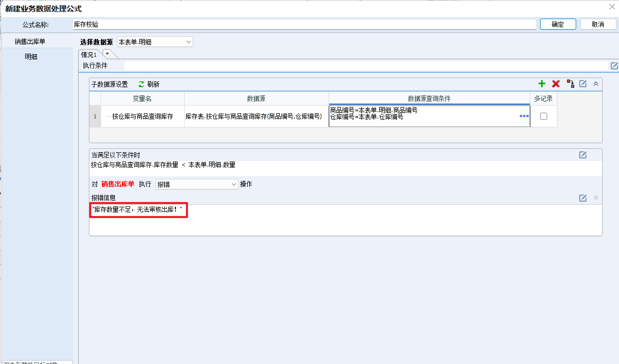The image size is (619, 364).
Task: Collapse the 子数据源设置 panel
Action: (x=596, y=84)
